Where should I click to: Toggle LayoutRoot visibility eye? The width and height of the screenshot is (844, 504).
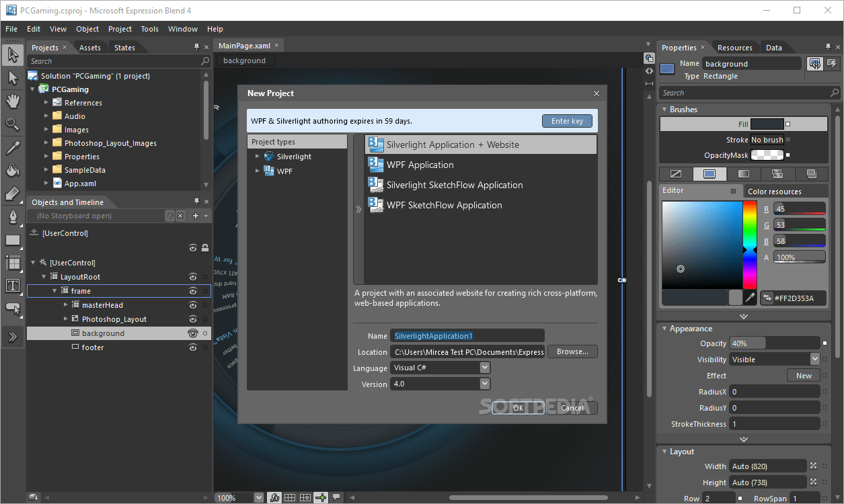(193, 277)
